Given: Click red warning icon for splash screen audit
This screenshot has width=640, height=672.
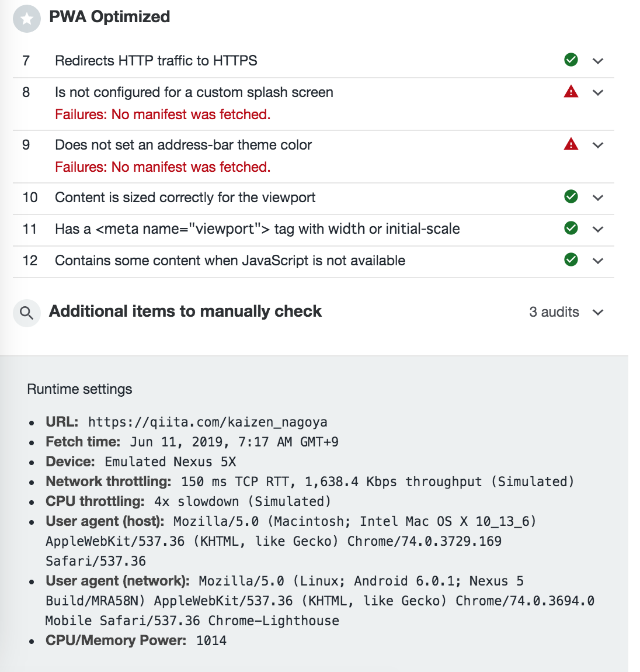Looking at the screenshot, I should pyautogui.click(x=571, y=92).
